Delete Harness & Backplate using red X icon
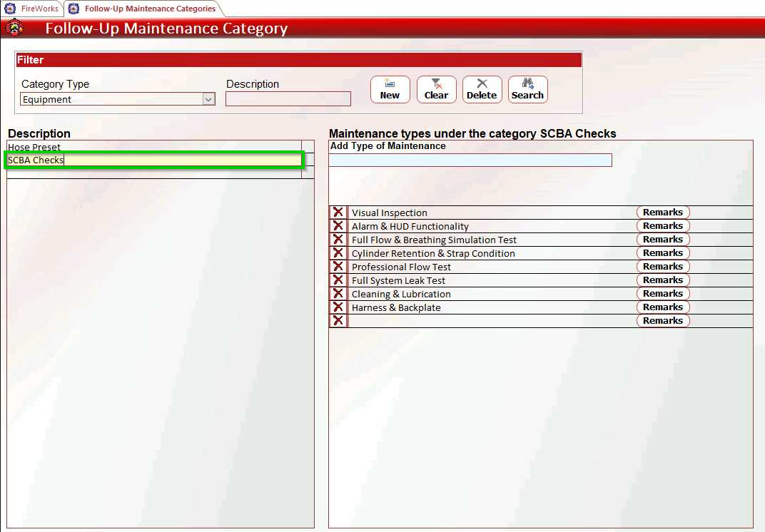765x532 pixels. pyautogui.click(x=338, y=307)
